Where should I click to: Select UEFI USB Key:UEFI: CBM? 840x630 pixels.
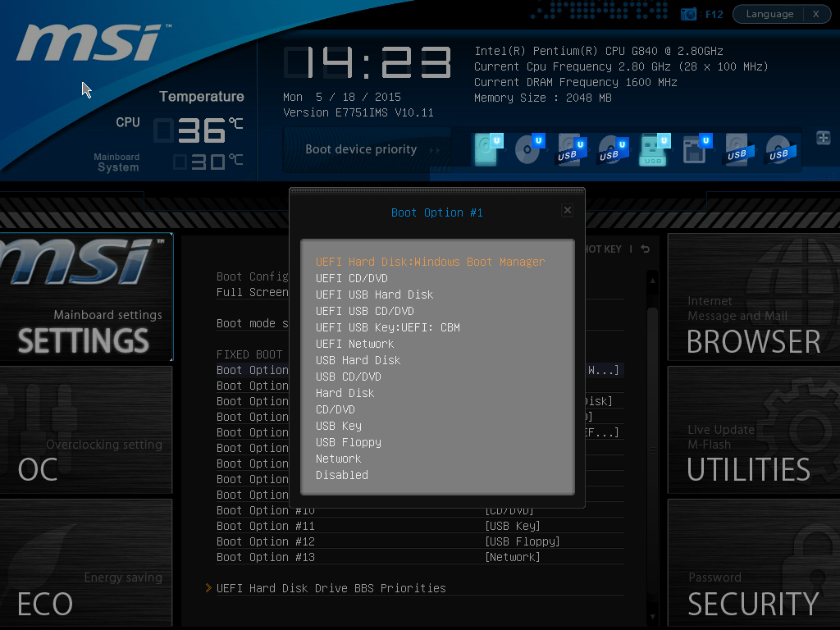click(388, 327)
